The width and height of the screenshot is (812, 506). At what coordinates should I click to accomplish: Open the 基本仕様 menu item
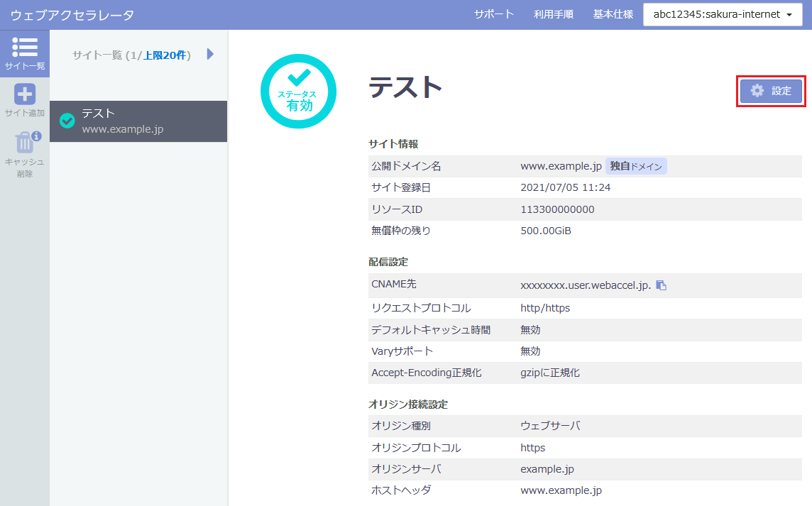(613, 14)
